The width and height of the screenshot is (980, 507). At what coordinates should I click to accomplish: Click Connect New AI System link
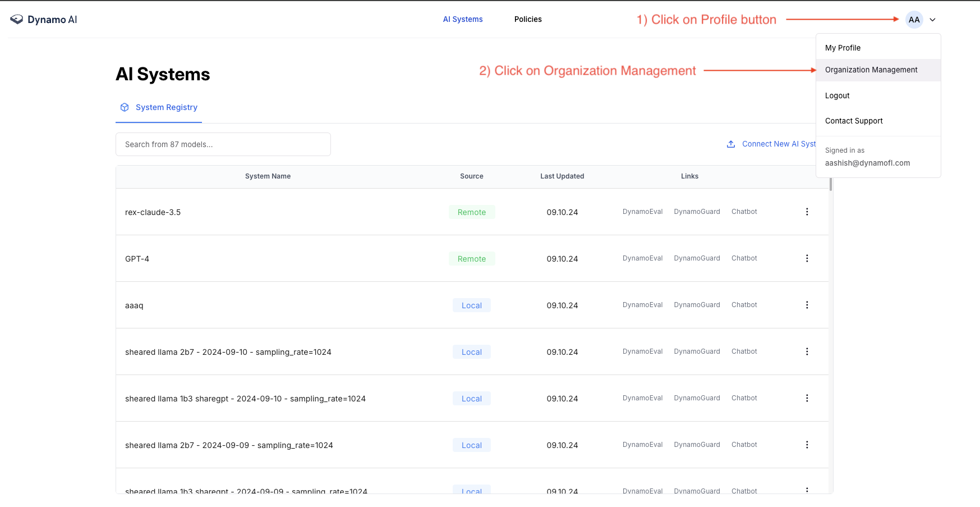point(779,144)
